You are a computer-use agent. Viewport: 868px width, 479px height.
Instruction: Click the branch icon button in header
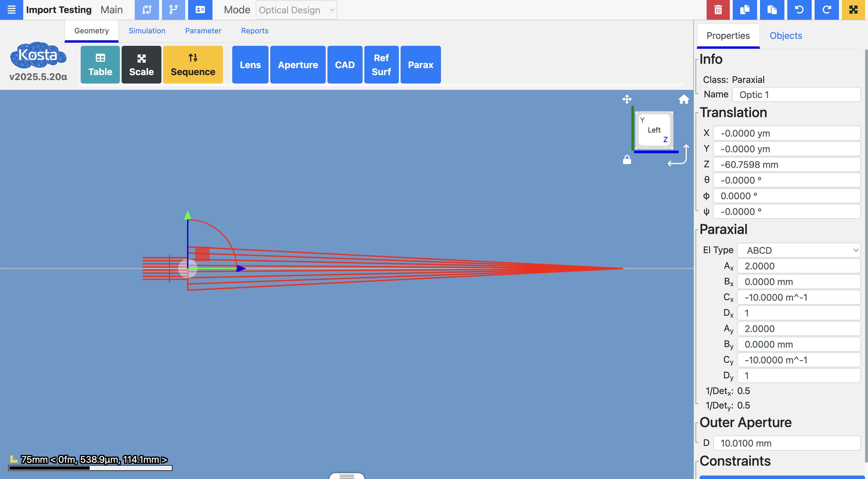[173, 10]
